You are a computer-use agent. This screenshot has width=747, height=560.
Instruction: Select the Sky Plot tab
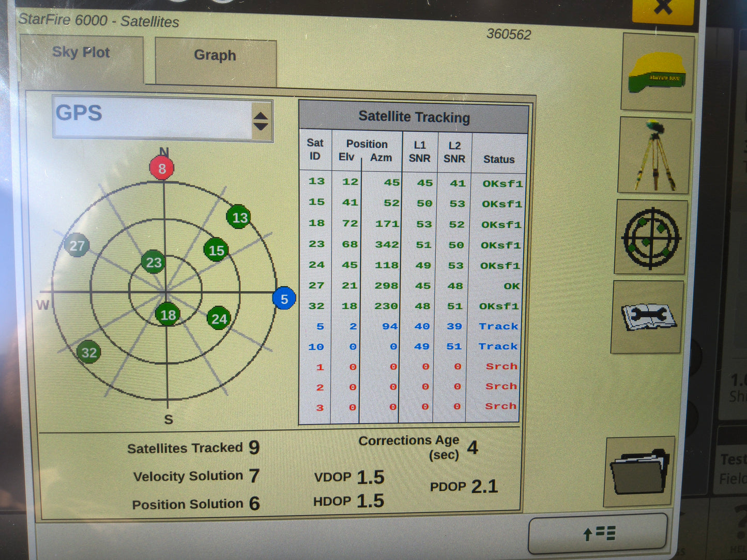81,52
